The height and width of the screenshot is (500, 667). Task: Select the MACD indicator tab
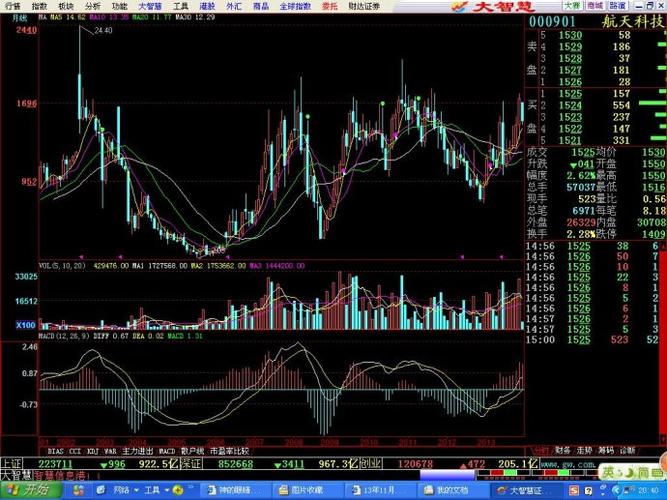tap(167, 451)
